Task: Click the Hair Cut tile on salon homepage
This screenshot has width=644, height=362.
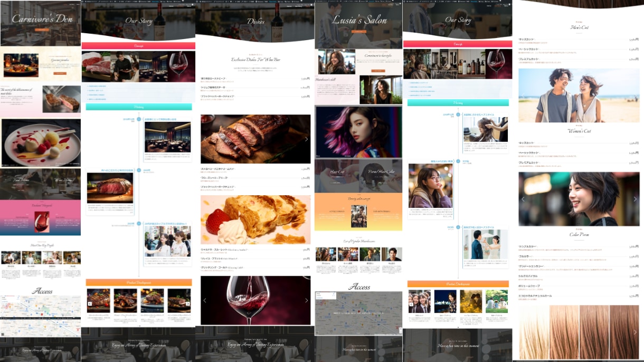Action: [337, 175]
